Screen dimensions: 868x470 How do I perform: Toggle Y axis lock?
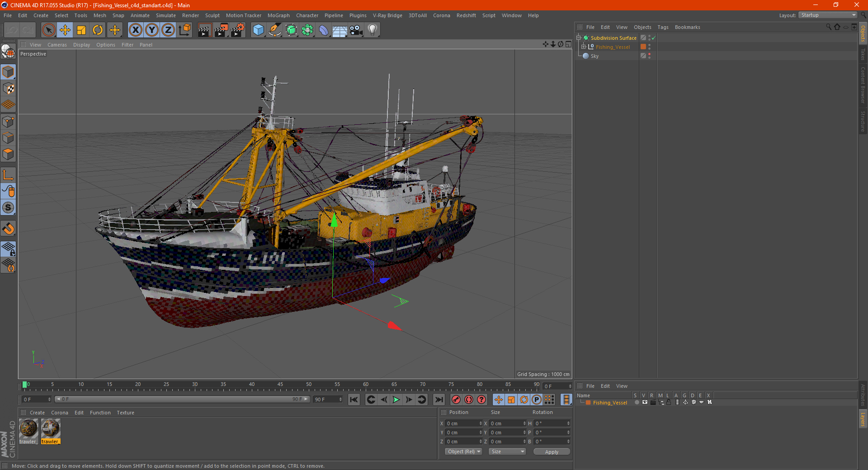pos(152,30)
